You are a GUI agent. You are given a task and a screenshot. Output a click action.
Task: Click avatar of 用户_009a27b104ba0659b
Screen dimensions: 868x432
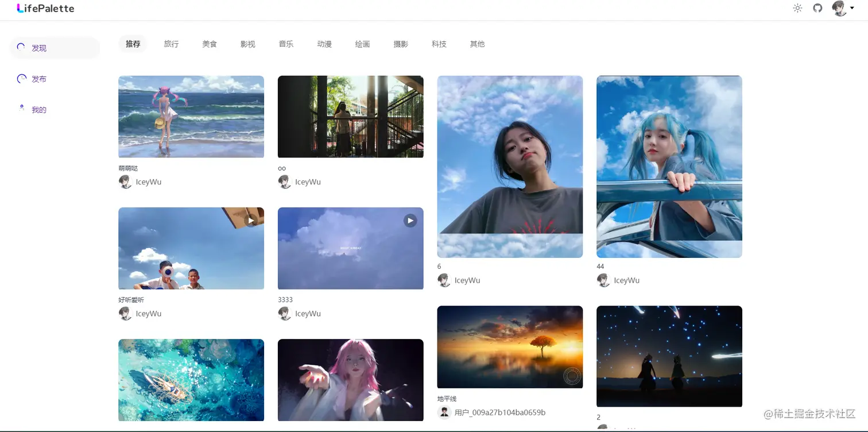[444, 412]
